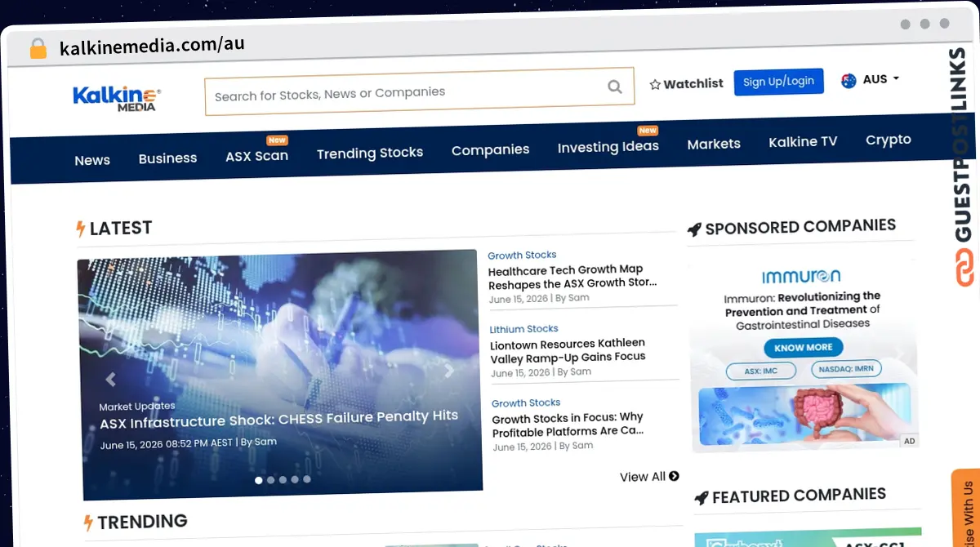980x547 pixels.
Task: Click the padlock icon in address bar
Action: coord(38,48)
